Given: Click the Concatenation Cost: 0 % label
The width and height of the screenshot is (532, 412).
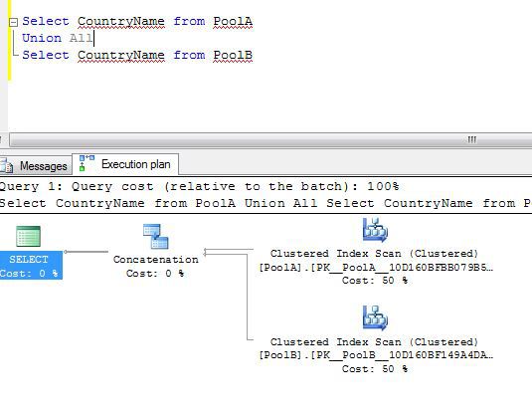Looking at the screenshot, I should click(155, 266).
